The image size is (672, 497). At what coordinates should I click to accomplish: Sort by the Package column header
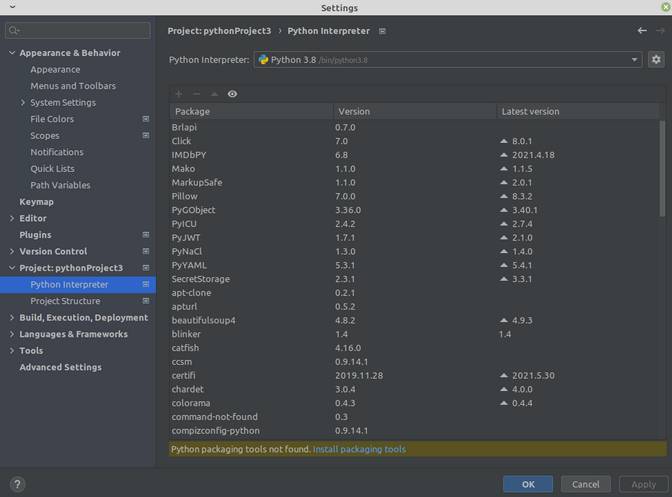[x=251, y=111]
